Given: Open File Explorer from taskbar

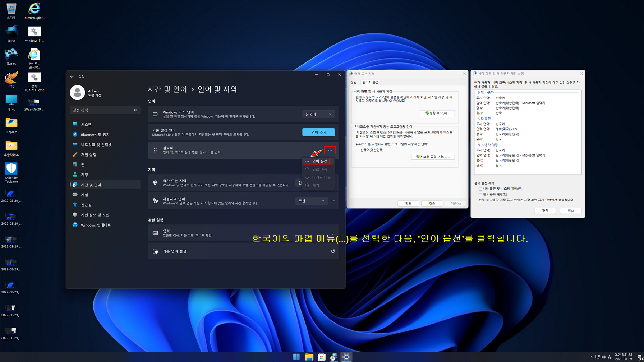Looking at the screenshot, I should pos(309,357).
